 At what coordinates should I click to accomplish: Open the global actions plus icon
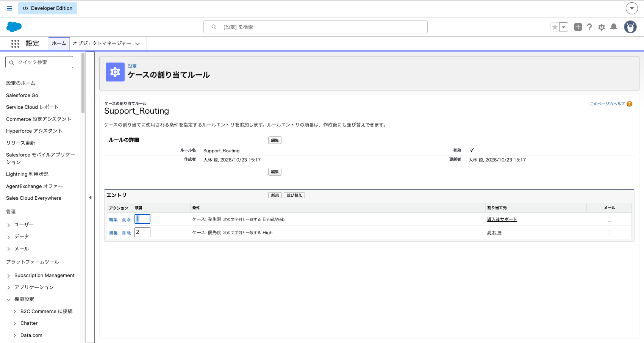point(578,27)
